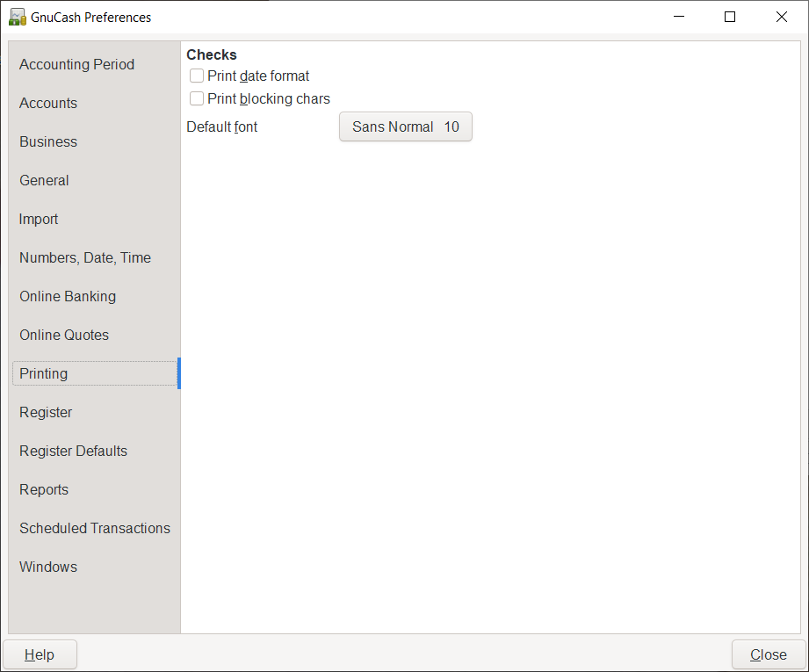Select the Printing tab
The height and width of the screenshot is (672, 809).
pyautogui.click(x=44, y=373)
